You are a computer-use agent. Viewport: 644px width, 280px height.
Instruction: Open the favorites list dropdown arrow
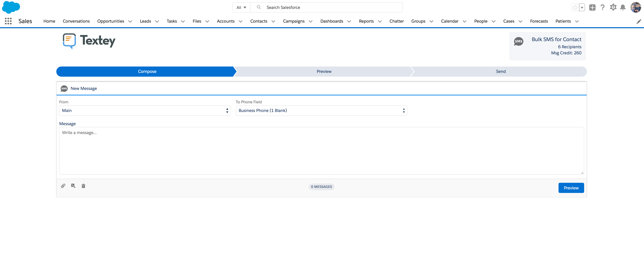click(582, 7)
